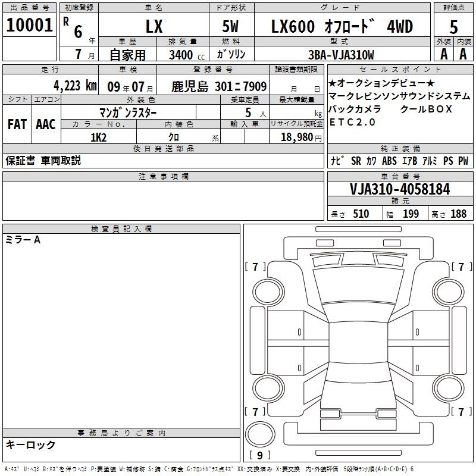The width and height of the screenshot is (476, 476).
Task: Click the color number 1K2 cell
Action: pos(98,137)
